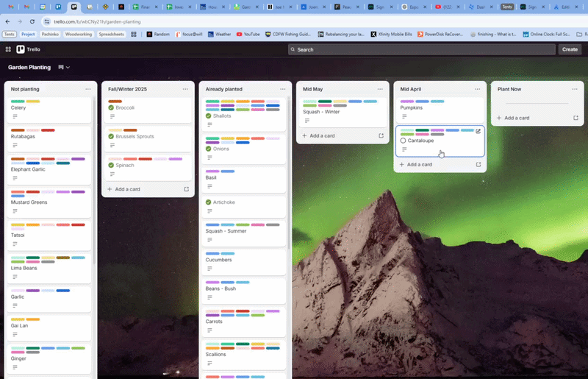Open the Elephant Garlic card

coord(49,169)
